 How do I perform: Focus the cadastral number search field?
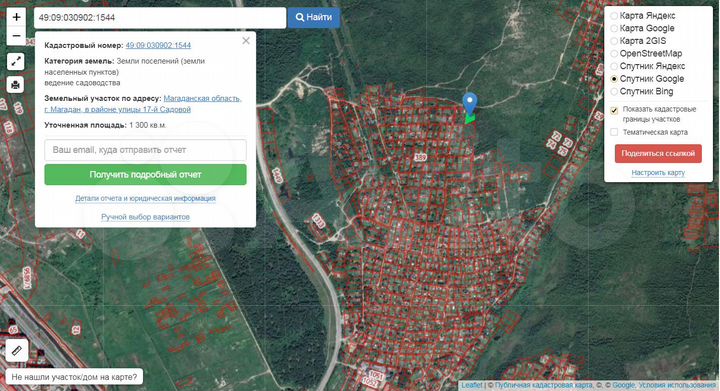[160, 18]
